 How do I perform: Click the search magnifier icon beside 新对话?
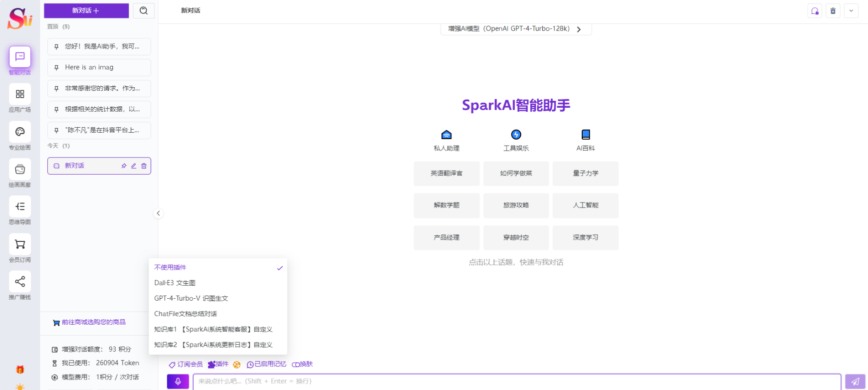pyautogui.click(x=144, y=10)
